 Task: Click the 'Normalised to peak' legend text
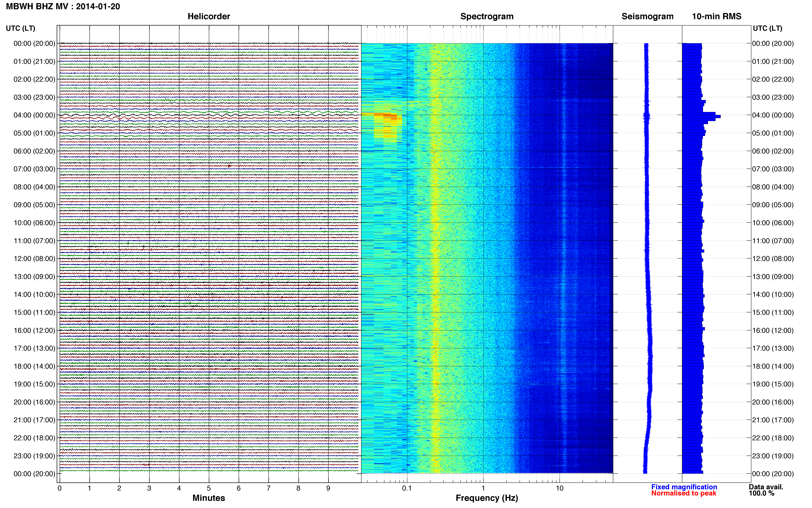pos(684,493)
